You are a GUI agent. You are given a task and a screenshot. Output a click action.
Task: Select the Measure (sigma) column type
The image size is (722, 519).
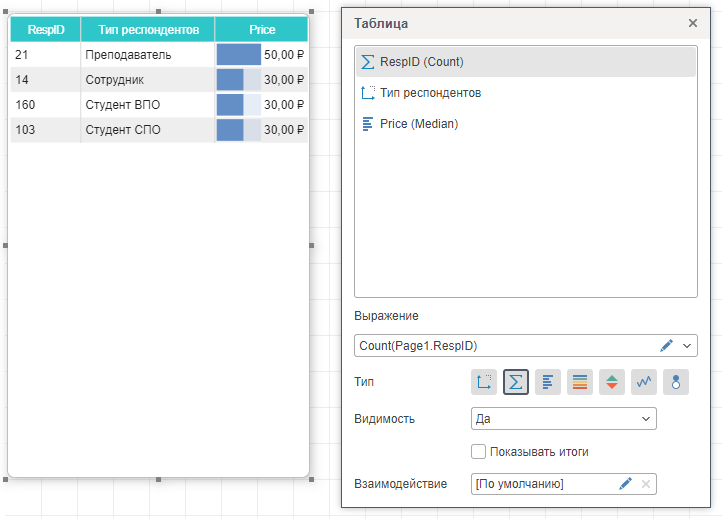(x=516, y=381)
